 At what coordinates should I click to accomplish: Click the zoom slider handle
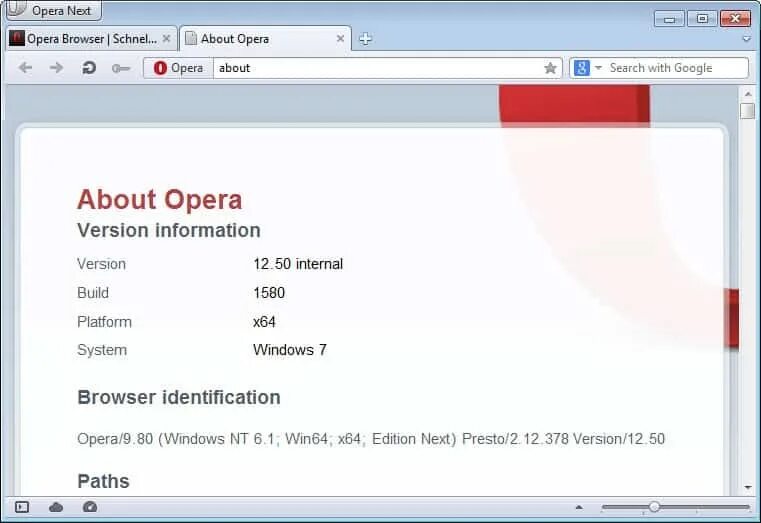654,507
